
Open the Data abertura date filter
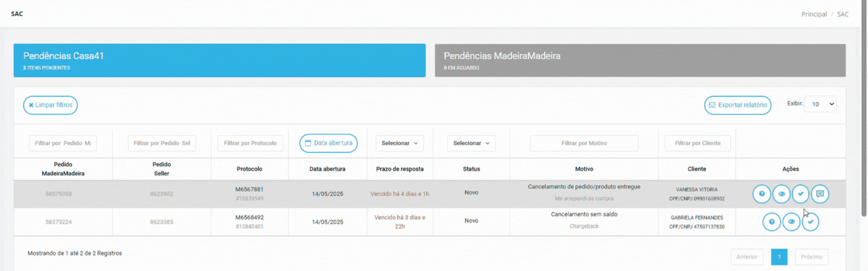pyautogui.click(x=329, y=143)
